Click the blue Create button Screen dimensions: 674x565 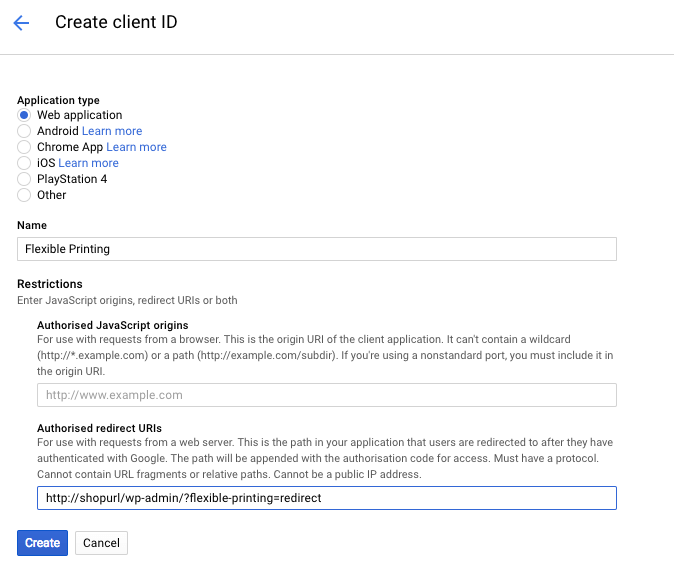tap(43, 543)
